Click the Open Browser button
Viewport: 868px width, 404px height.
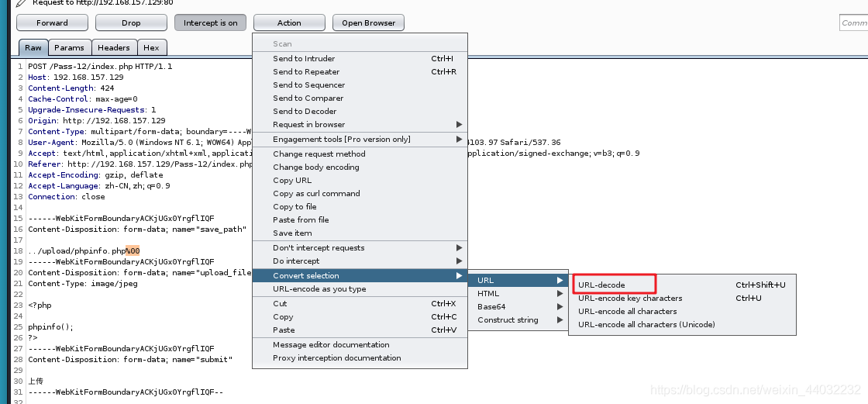[x=368, y=22]
